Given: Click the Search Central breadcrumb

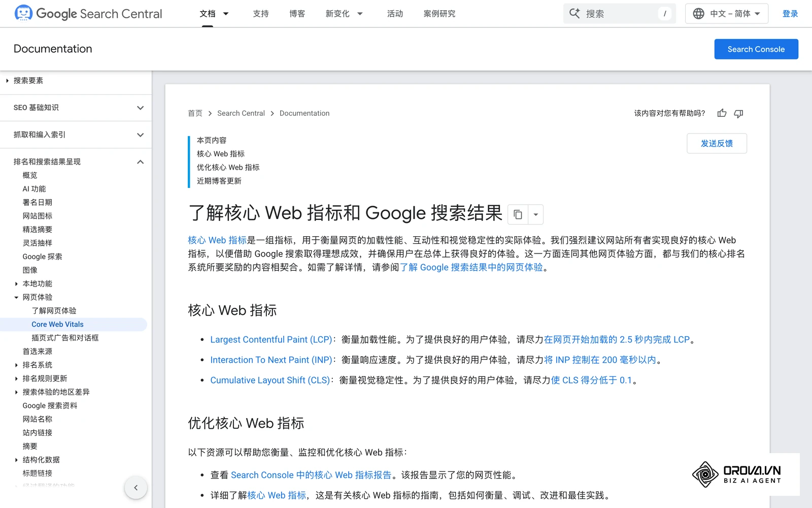Looking at the screenshot, I should (x=241, y=113).
